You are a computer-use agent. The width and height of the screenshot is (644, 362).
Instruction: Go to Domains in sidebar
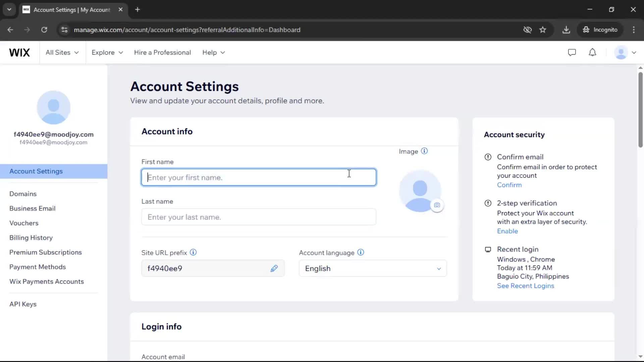pyautogui.click(x=23, y=194)
